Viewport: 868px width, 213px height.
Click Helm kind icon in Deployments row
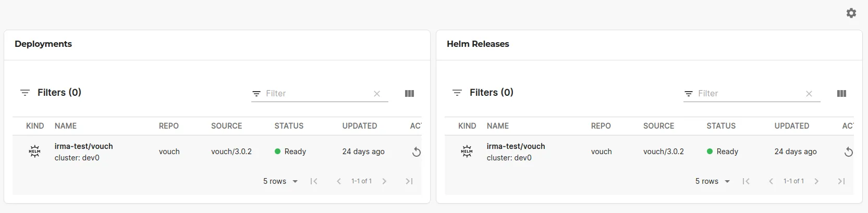pyautogui.click(x=34, y=152)
